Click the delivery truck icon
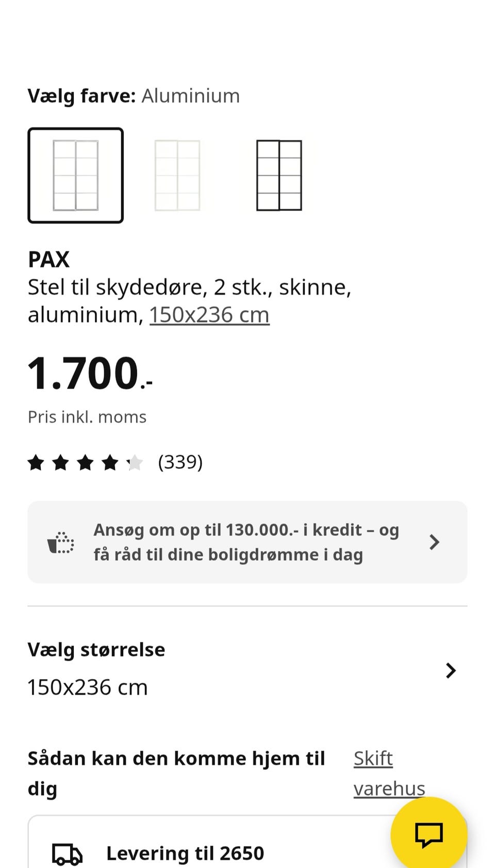Screen dimensions: 495x868 [67, 854]
